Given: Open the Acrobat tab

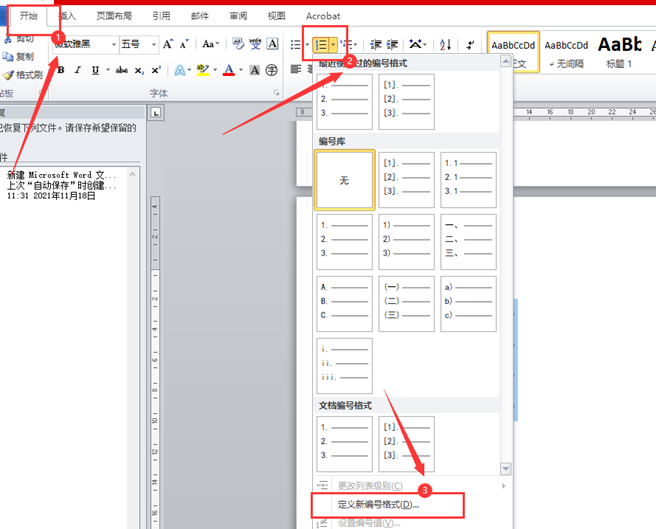Looking at the screenshot, I should pyautogui.click(x=323, y=16).
